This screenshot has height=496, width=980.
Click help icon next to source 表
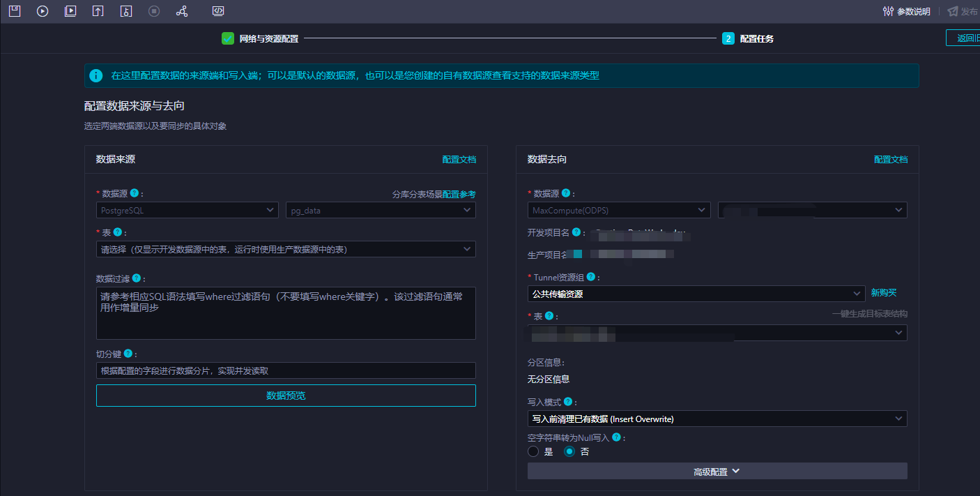coord(118,232)
